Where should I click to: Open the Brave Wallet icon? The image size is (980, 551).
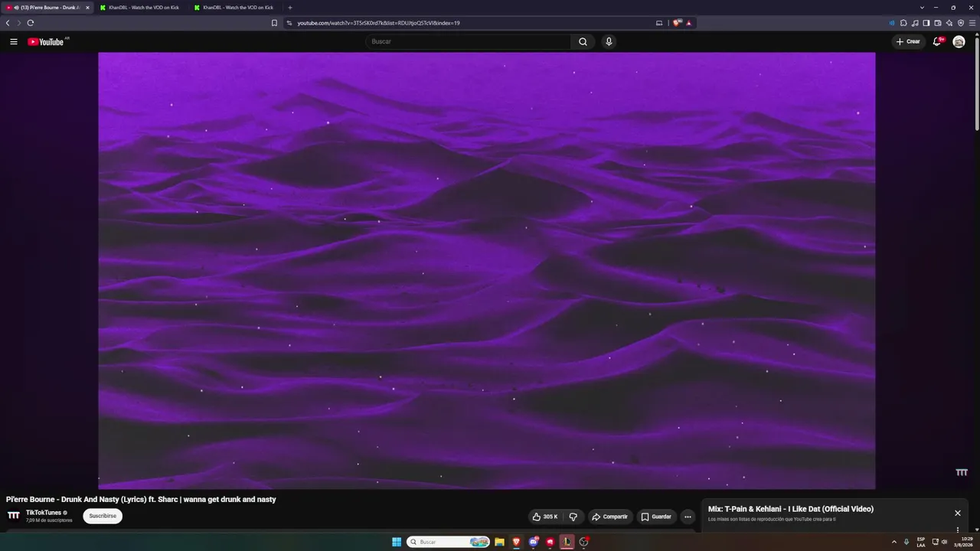[938, 23]
